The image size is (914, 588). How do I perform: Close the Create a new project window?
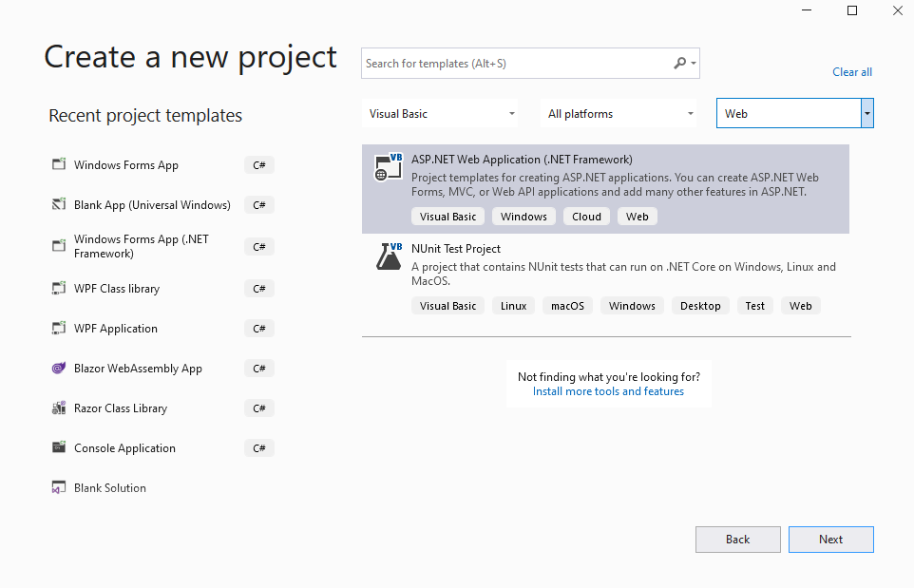[x=898, y=10]
